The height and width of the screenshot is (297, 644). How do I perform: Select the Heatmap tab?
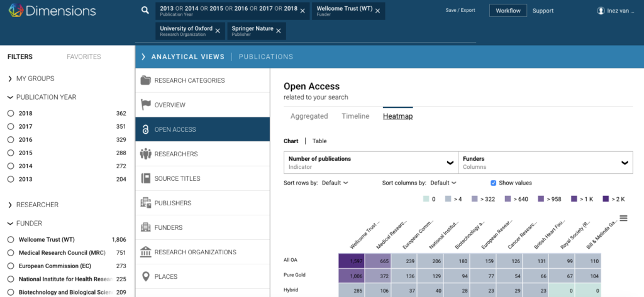(398, 116)
